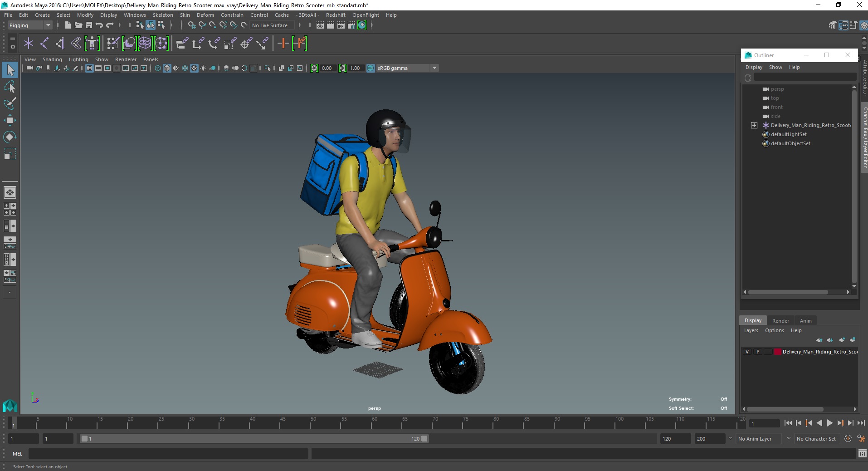Click the Render current frame icon

330,25
